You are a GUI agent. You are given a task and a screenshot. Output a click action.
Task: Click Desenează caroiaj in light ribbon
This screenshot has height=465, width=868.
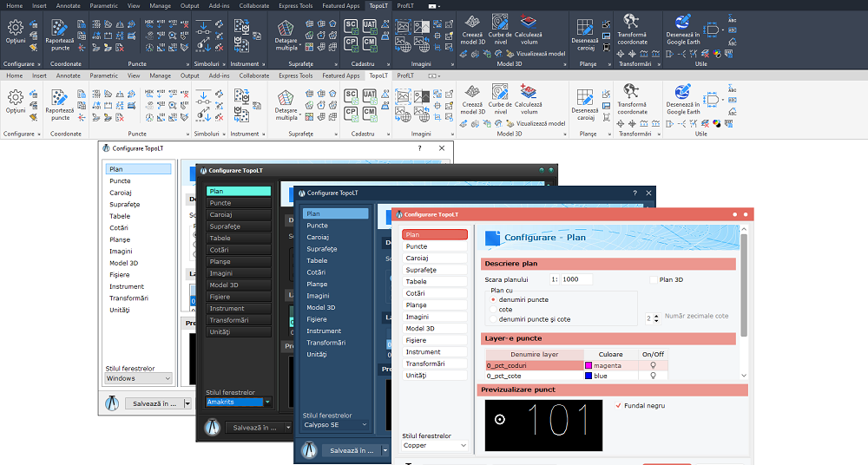(584, 104)
